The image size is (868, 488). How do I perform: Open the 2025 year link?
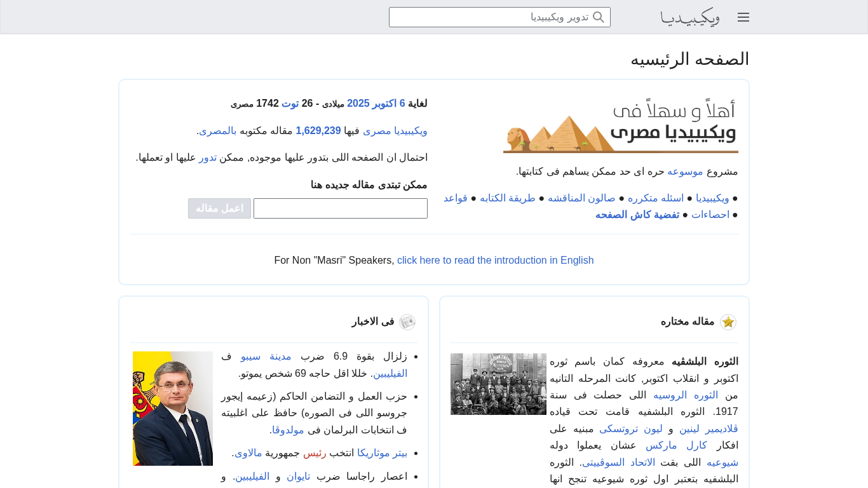pos(358,104)
